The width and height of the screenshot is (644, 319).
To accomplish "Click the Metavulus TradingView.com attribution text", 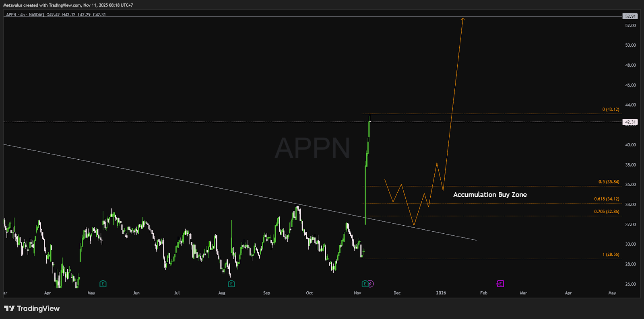I will (68, 5).
